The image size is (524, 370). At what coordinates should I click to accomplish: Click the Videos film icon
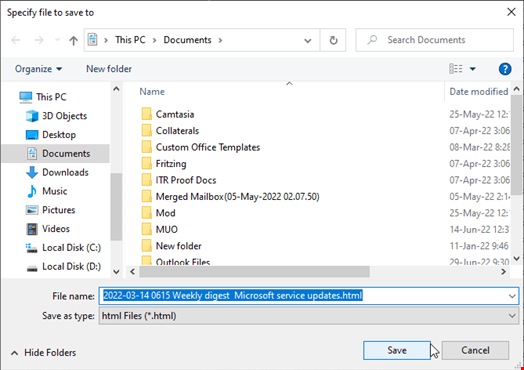(32, 229)
